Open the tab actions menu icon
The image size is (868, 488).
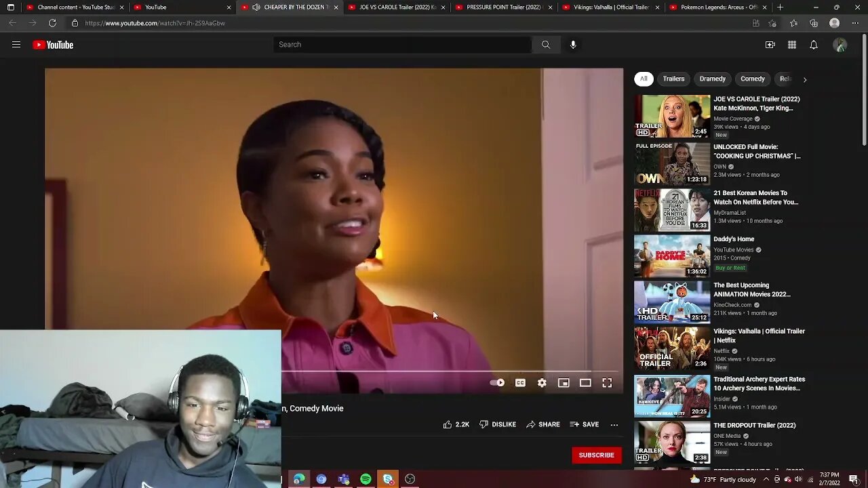coord(11,7)
